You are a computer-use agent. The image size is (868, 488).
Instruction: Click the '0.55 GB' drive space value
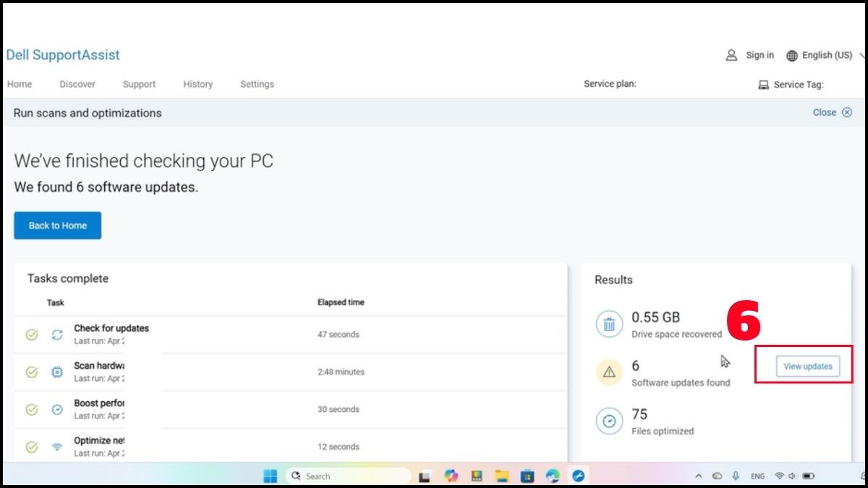point(655,317)
